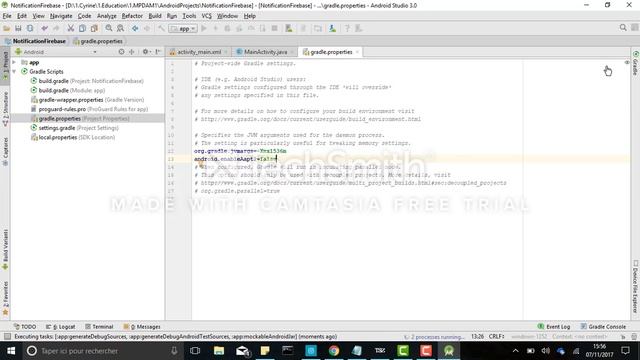Select gradle.properties (Project Properties) file

click(x=80, y=119)
